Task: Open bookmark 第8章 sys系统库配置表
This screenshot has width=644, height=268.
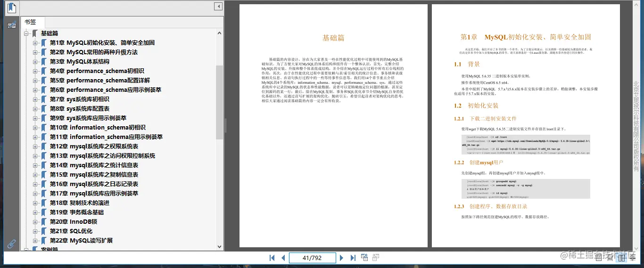Action: tap(80, 109)
